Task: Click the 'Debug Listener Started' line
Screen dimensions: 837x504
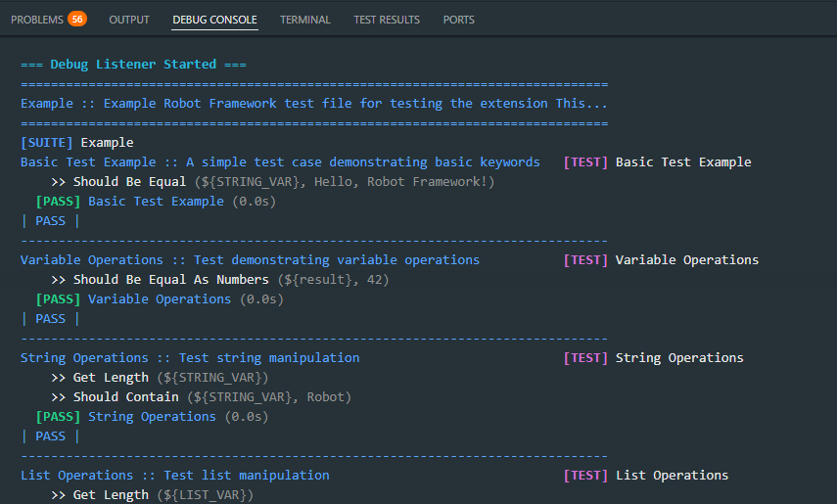Action: [133, 65]
